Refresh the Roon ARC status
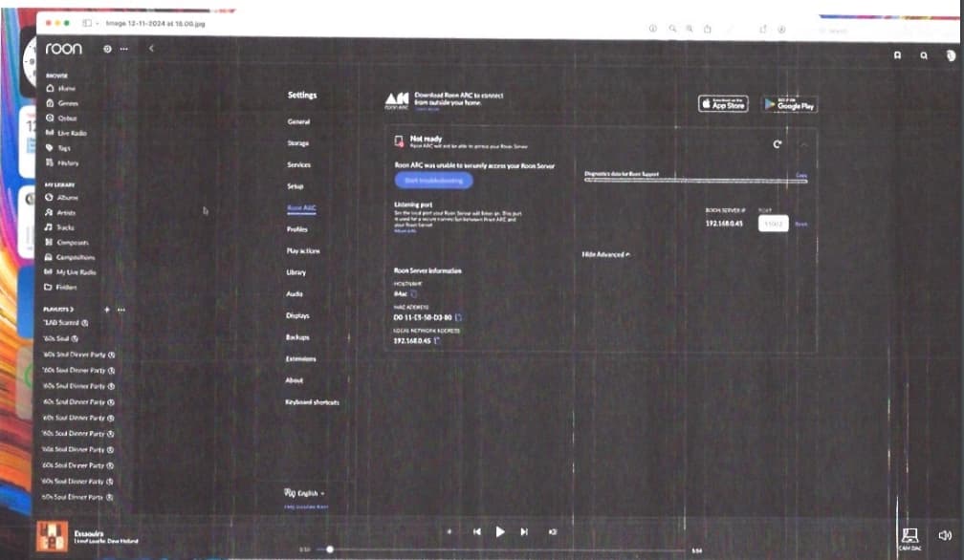The width and height of the screenshot is (964, 560). (778, 144)
